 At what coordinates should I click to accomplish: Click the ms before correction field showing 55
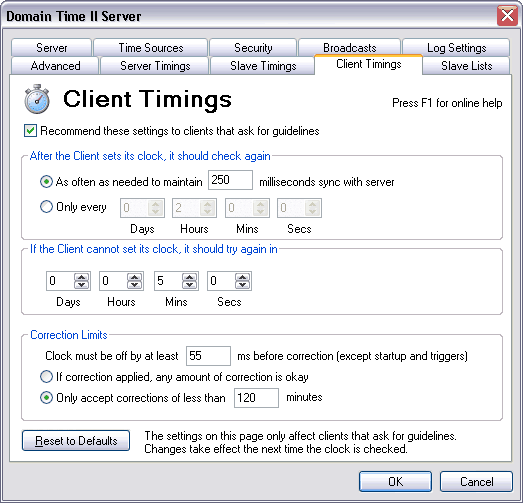pyautogui.click(x=208, y=356)
